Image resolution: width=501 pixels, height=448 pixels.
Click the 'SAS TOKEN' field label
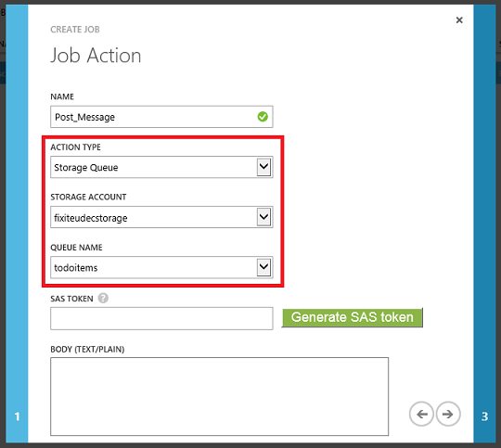(71, 299)
